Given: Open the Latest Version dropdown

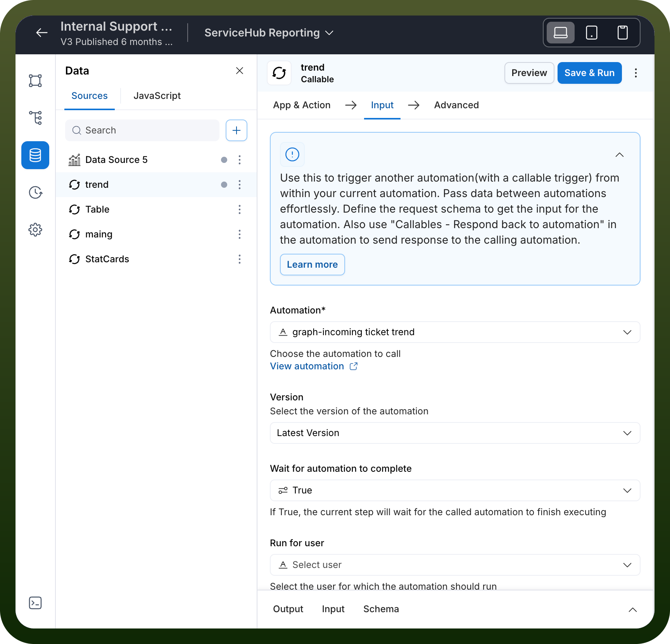Looking at the screenshot, I should [x=455, y=433].
